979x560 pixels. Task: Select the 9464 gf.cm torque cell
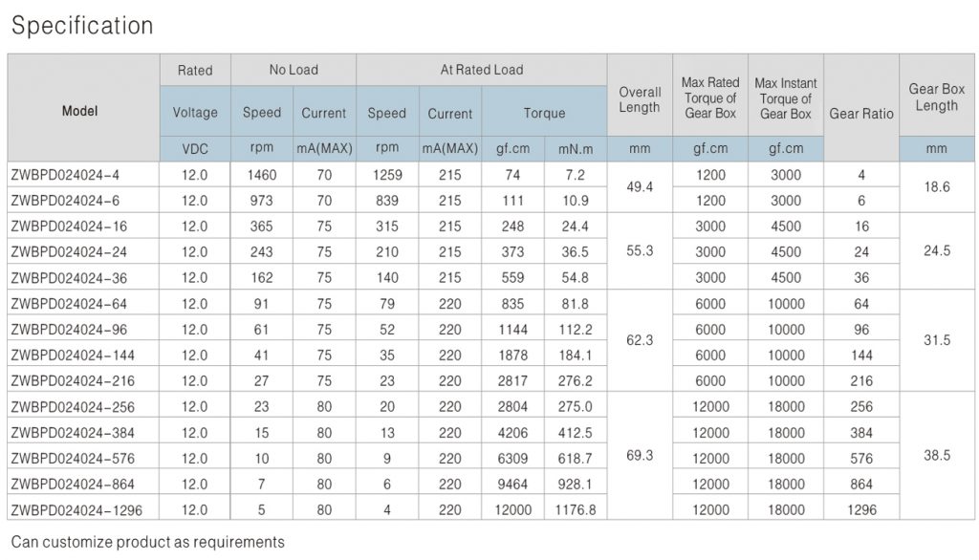[513, 484]
